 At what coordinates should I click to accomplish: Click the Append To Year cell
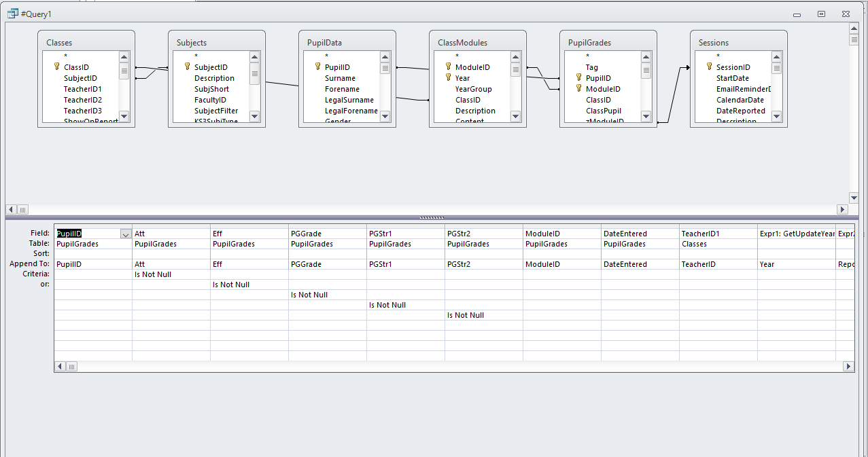[x=797, y=264]
